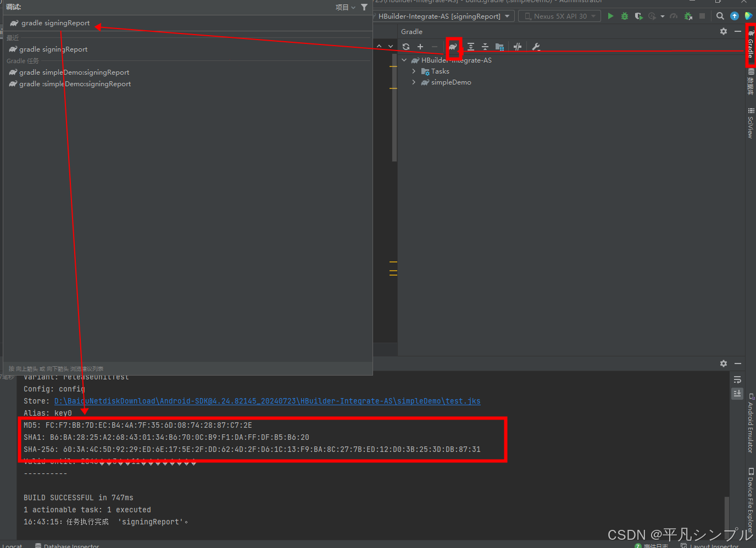
Task: Click the SHA-256 fingerprint line
Action: point(252,450)
